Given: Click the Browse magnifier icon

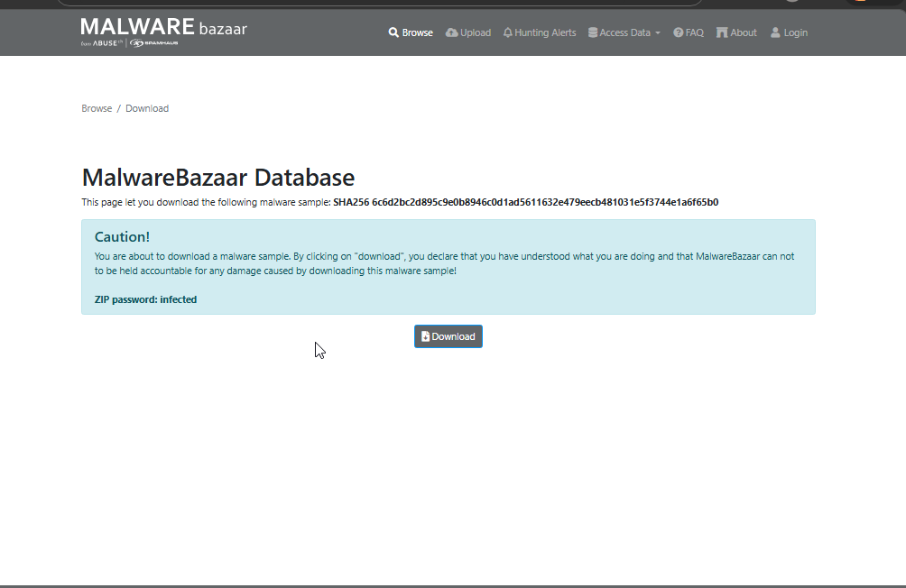Looking at the screenshot, I should [x=393, y=33].
